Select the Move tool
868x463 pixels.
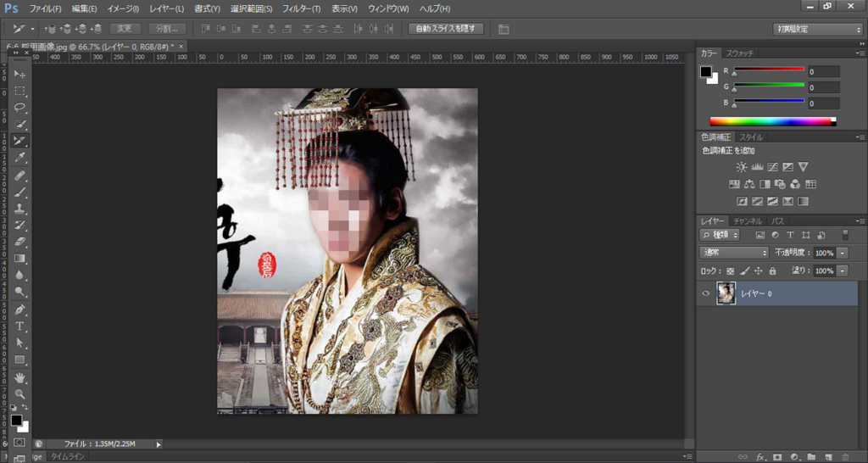(19, 75)
